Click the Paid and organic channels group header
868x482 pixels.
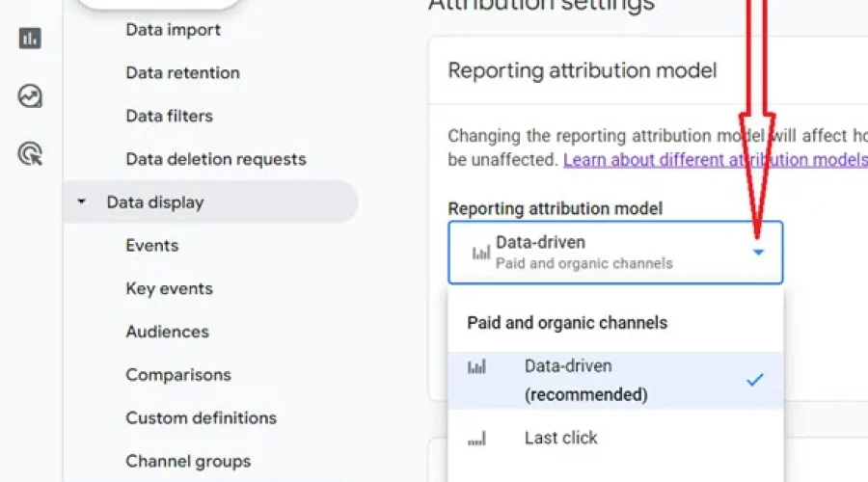pyautogui.click(x=567, y=323)
